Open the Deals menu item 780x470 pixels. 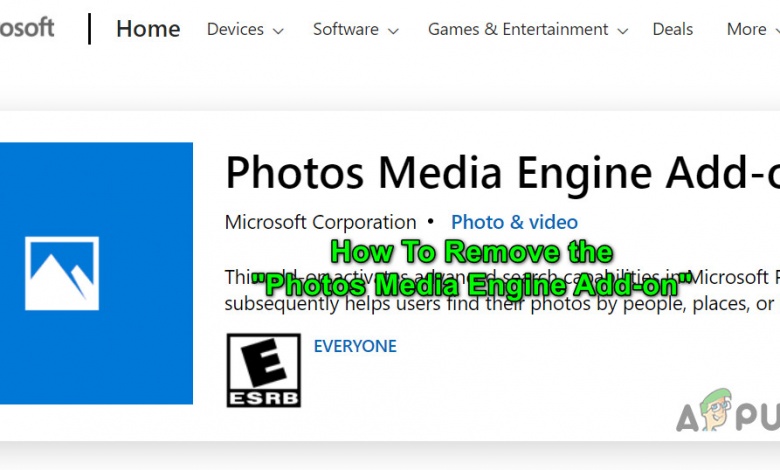(672, 29)
